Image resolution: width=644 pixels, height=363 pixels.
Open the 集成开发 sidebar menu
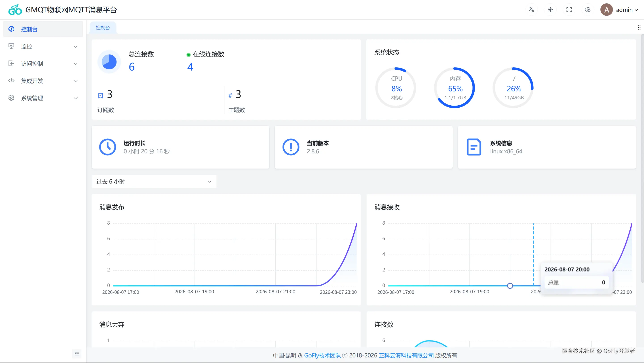(43, 81)
